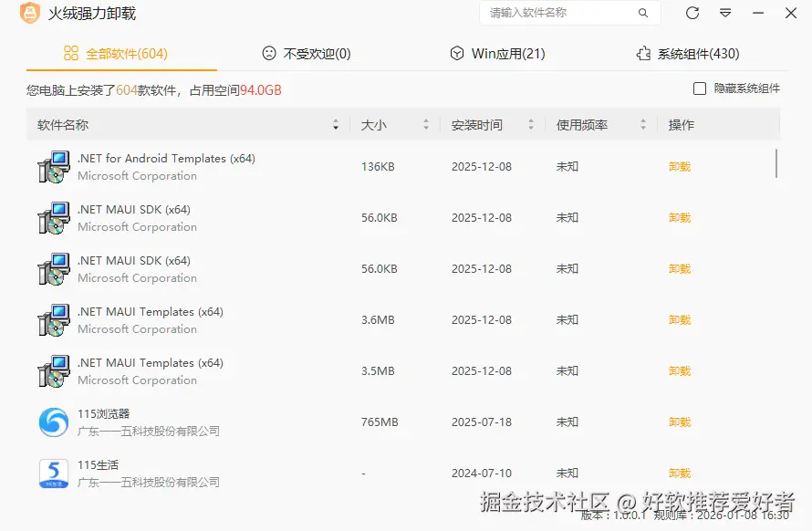
Task: Sort by 大小 column arrows
Action: [x=426, y=124]
